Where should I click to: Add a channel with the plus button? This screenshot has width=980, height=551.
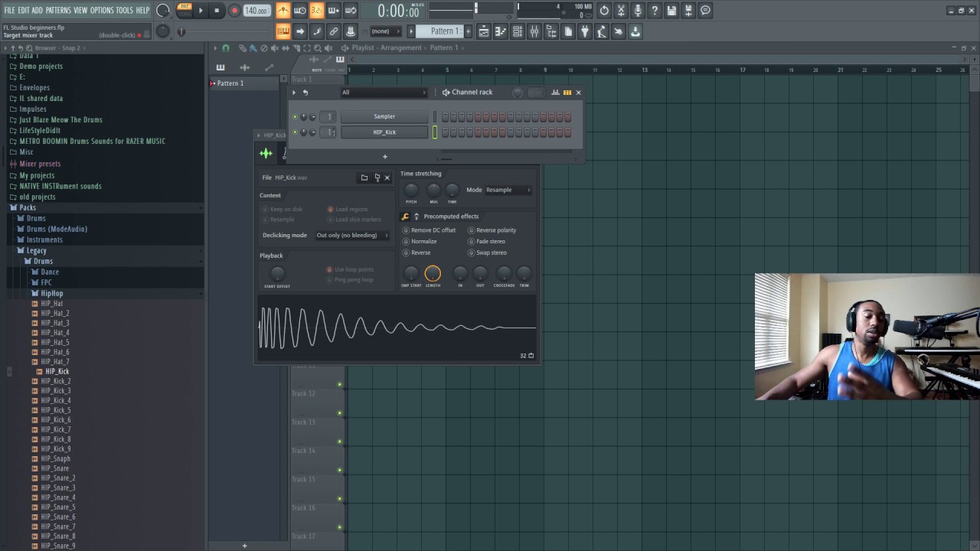coord(385,157)
